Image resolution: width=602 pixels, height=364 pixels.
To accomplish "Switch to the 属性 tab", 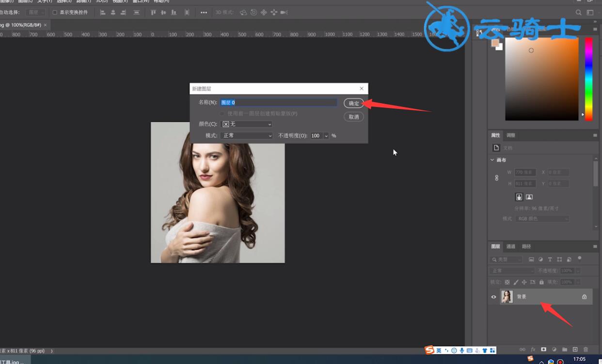I will 495,135.
